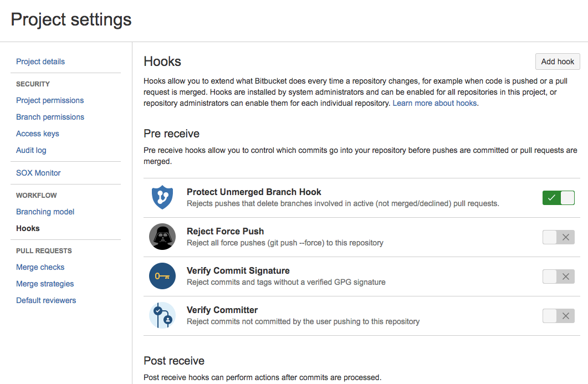
Task: Select Access keys in sidebar
Action: click(x=38, y=134)
